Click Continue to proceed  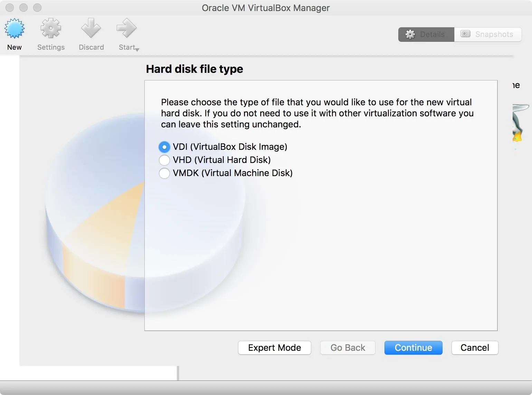click(414, 348)
